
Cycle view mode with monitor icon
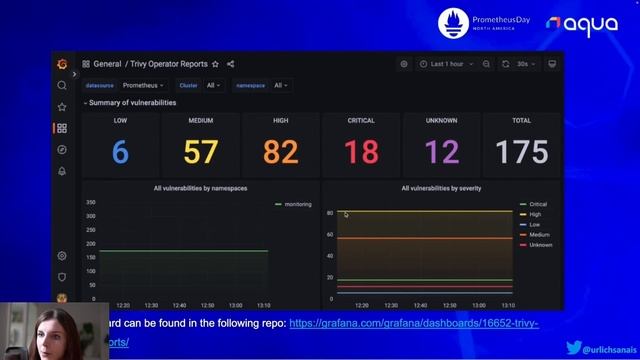552,64
